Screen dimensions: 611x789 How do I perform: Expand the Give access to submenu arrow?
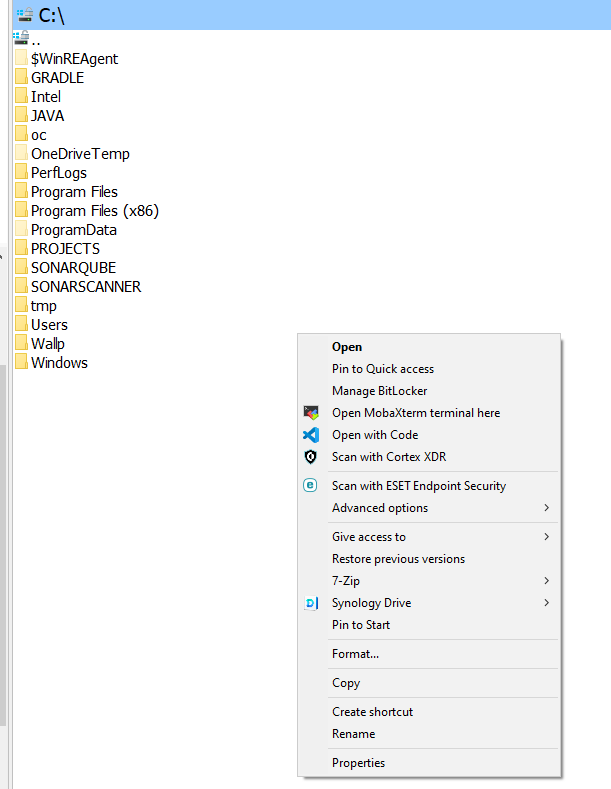pyautogui.click(x=547, y=537)
